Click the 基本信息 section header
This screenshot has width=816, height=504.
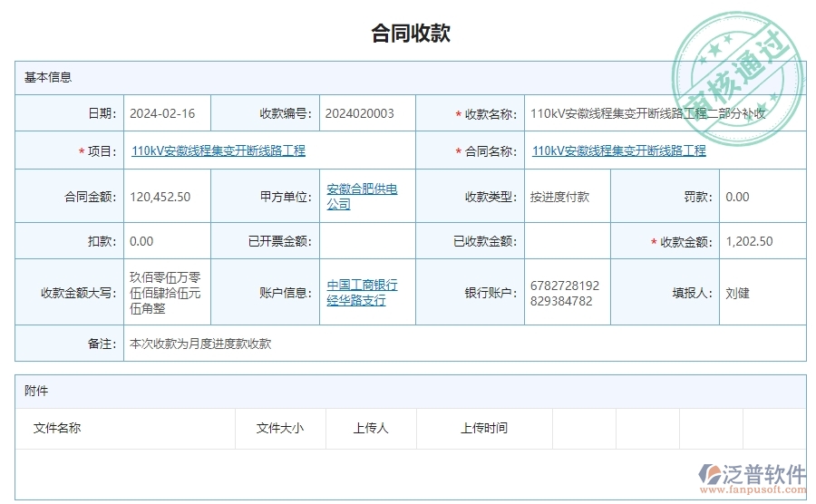[x=48, y=78]
